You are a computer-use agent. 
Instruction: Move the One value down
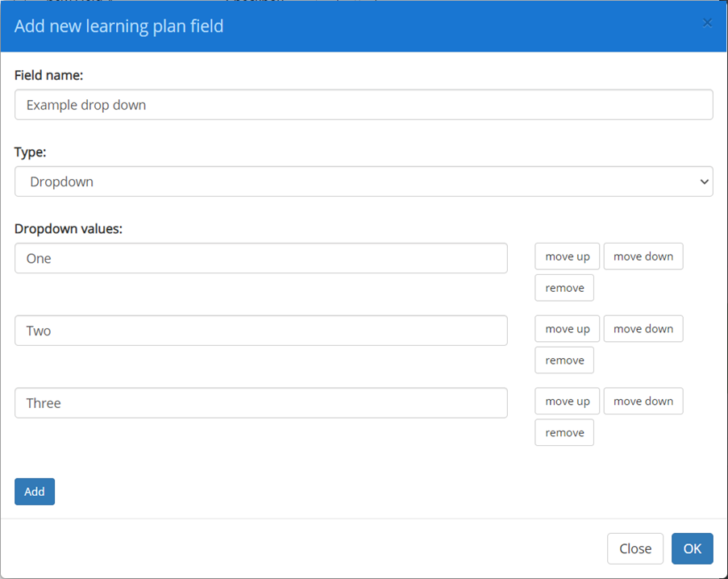click(643, 256)
